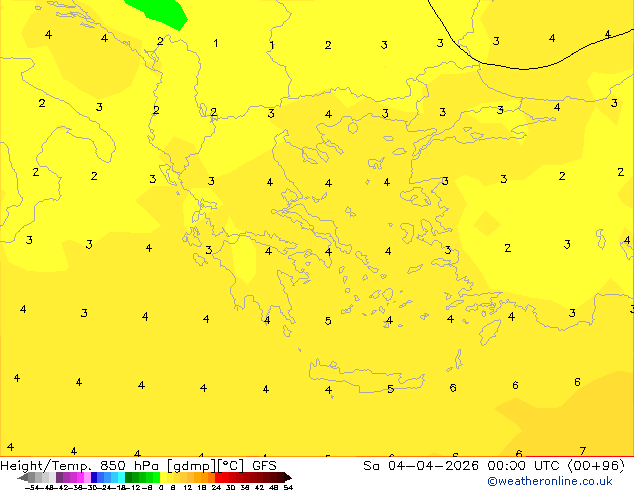Click the '00:00 UTC' time label

click(x=524, y=466)
